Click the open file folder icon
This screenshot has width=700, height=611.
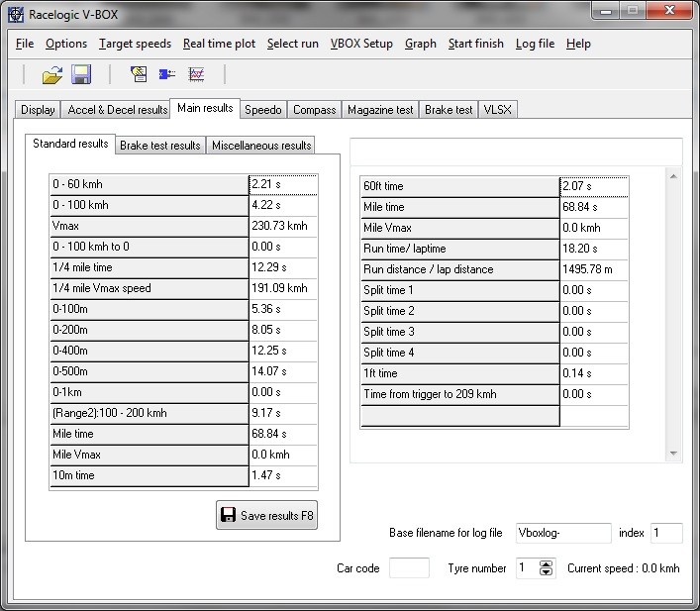point(51,74)
